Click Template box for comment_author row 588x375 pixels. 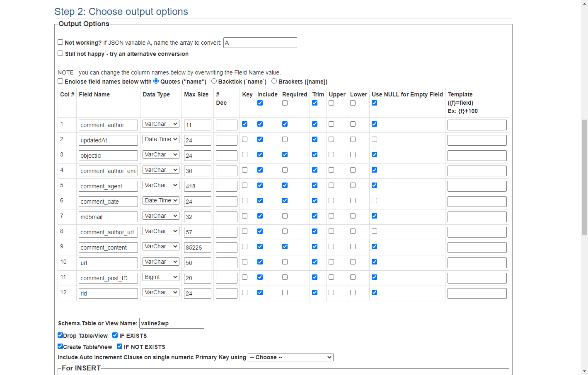(477, 125)
